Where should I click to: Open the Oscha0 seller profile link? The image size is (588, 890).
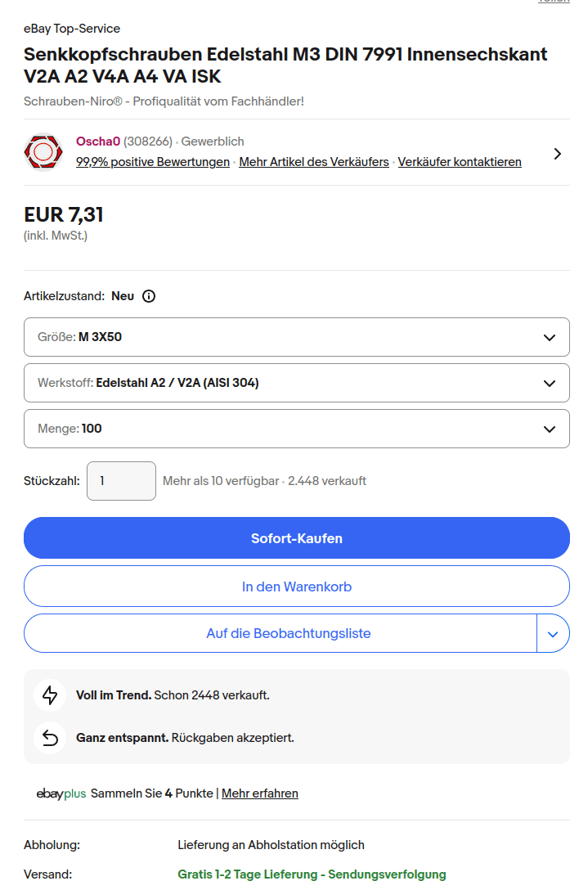pos(98,142)
